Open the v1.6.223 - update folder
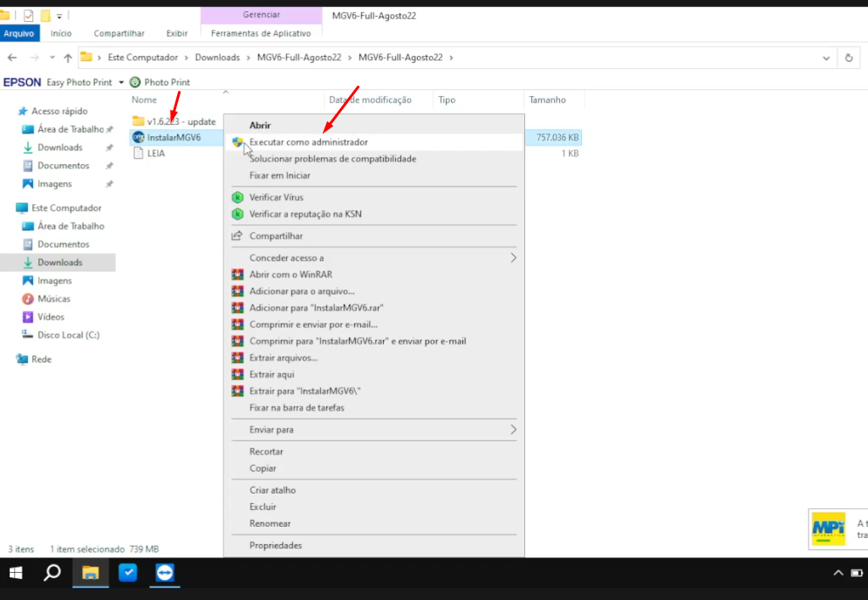 181,121
